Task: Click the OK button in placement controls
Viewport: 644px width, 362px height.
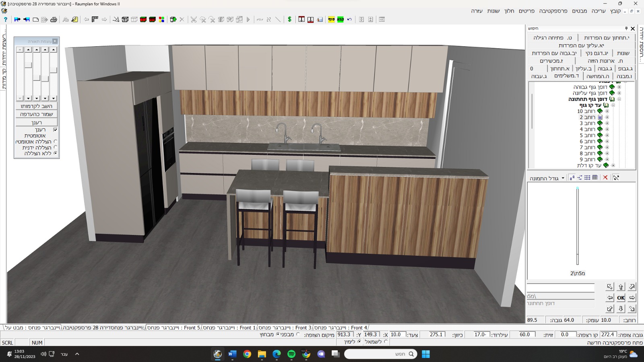Action: click(621, 298)
